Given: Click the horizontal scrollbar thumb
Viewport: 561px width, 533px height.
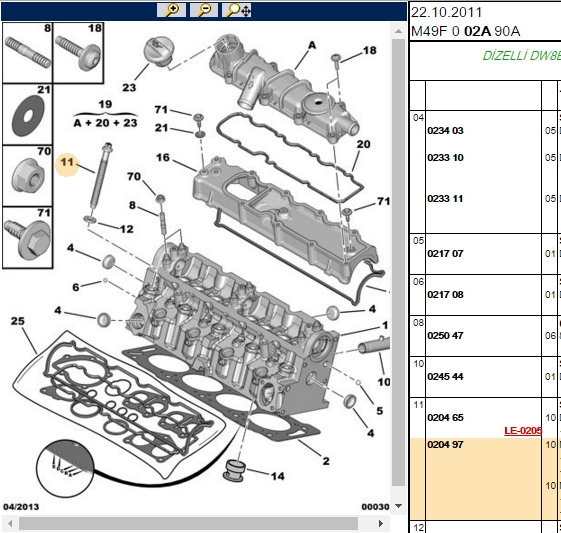Looking at the screenshot, I should pyautogui.click(x=189, y=524).
